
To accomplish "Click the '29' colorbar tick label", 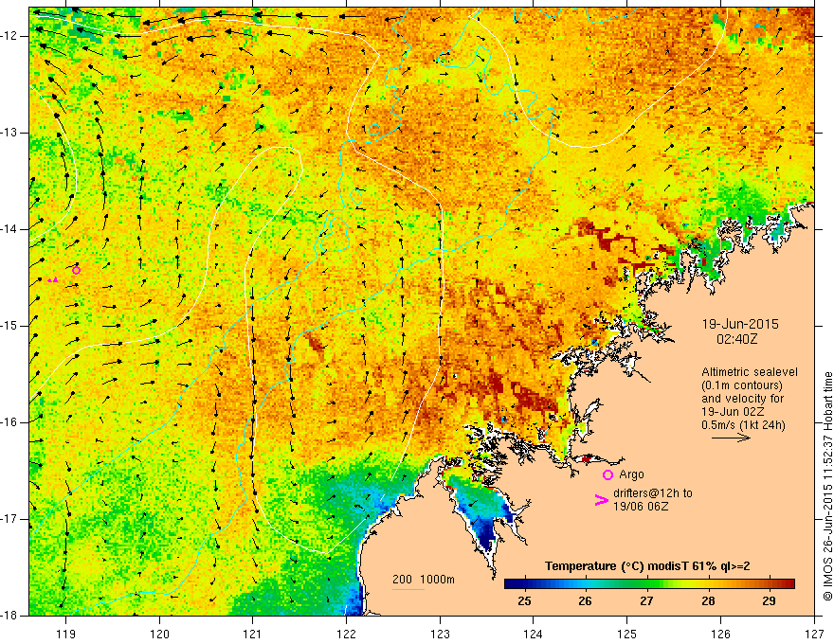I will 769,601.
